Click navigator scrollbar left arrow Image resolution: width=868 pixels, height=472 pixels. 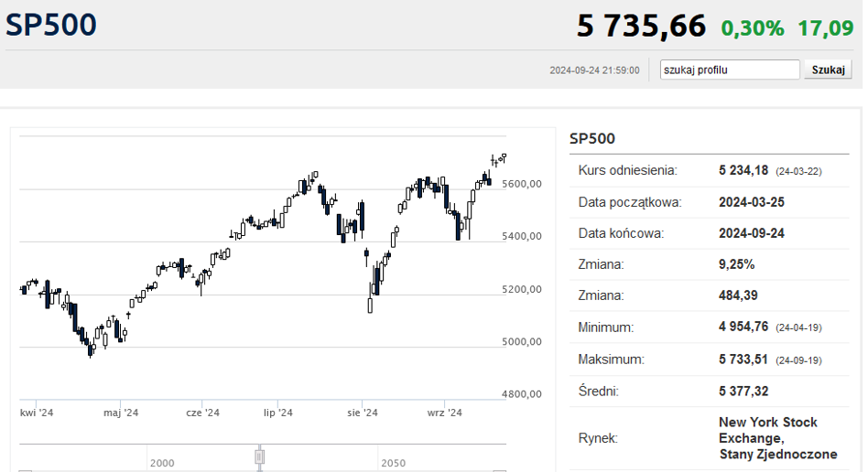pos(26,471)
